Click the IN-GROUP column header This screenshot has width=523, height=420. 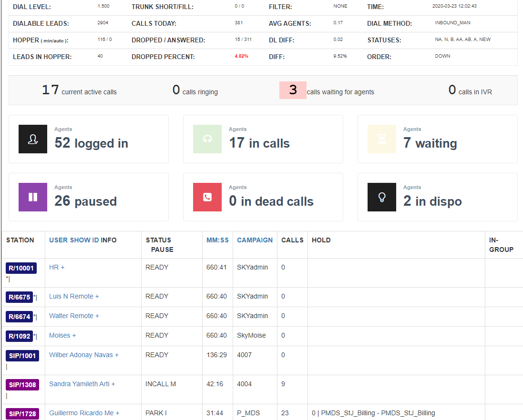click(x=502, y=245)
